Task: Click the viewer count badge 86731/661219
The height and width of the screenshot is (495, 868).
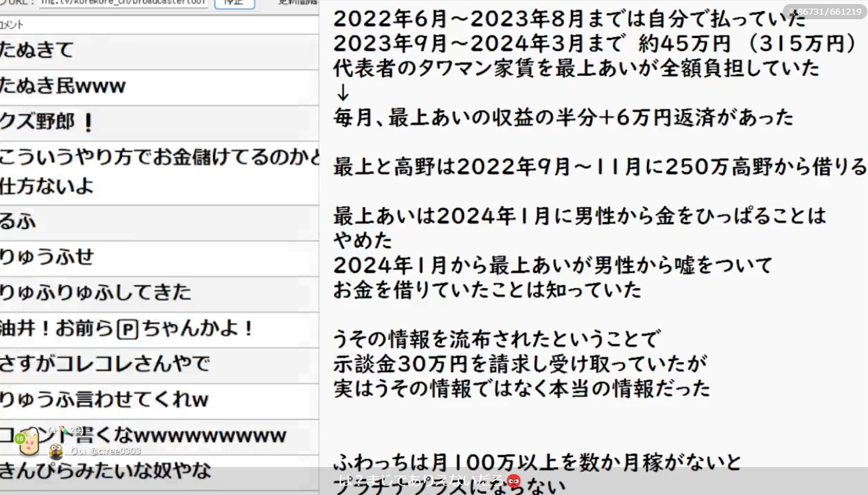Action: click(x=824, y=11)
